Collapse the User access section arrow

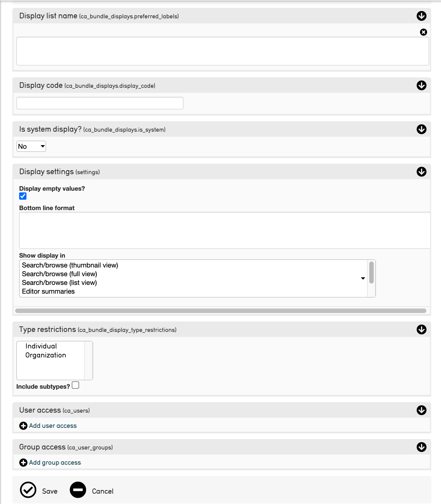tap(421, 410)
